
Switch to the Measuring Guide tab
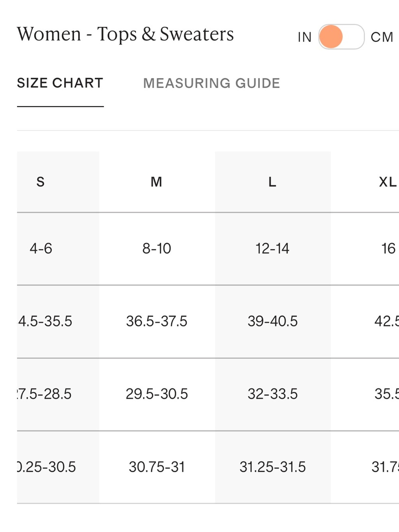pos(211,83)
